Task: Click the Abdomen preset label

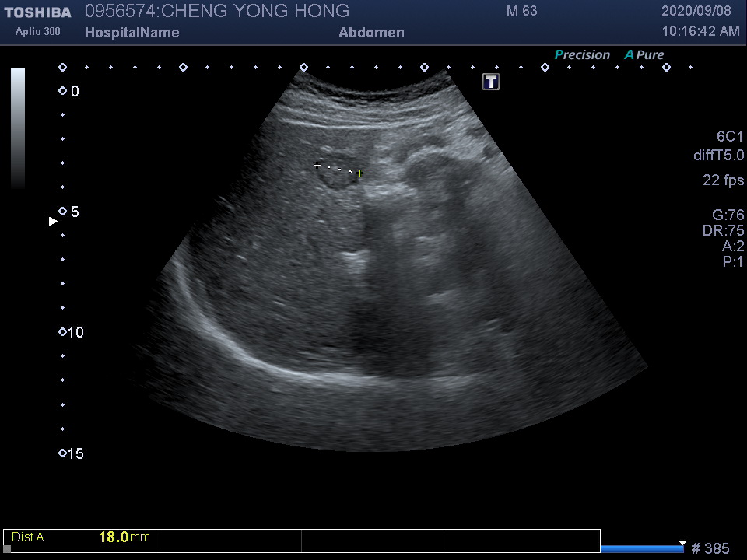Action: (372, 33)
